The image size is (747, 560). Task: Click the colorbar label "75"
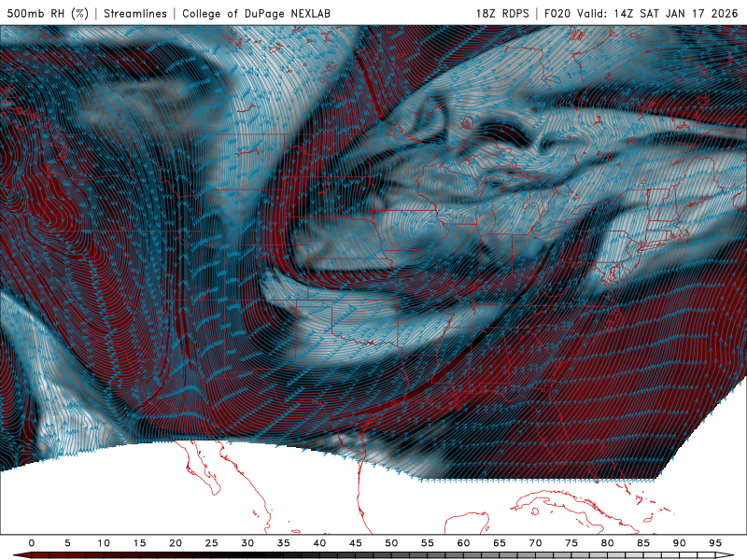571,543
